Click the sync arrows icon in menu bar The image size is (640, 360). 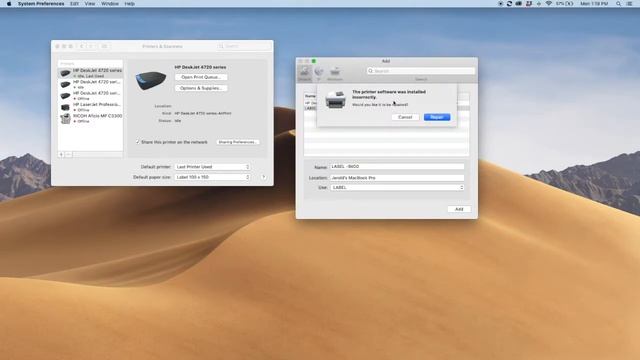(509, 4)
